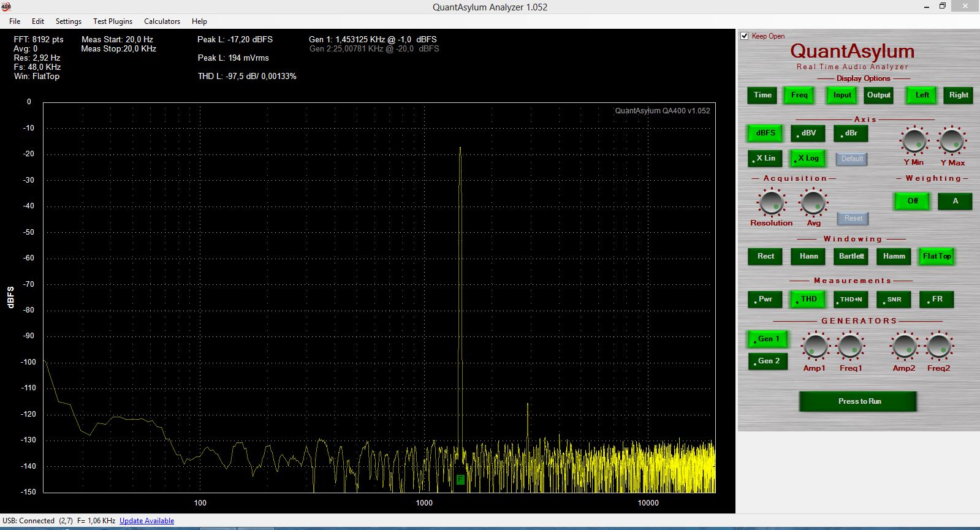This screenshot has width=980, height=530.
Task: Toggle the Pwr measurement
Action: (765, 299)
